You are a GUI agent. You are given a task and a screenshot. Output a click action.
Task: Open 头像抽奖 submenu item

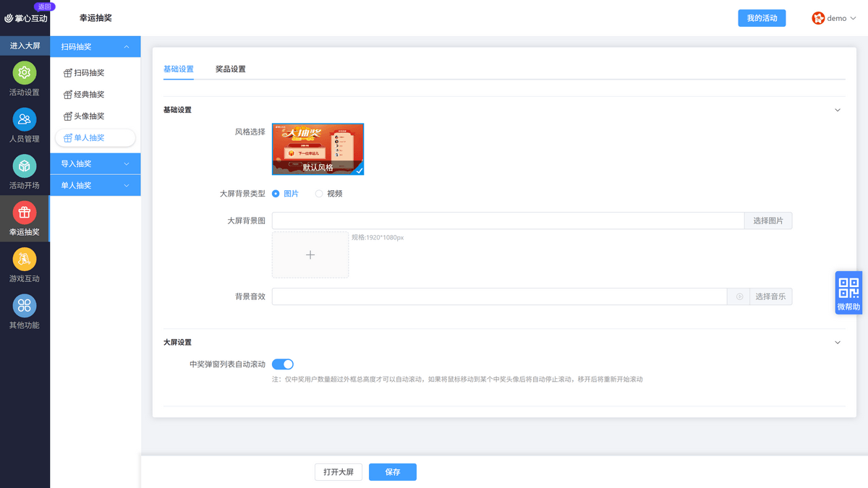pos(95,116)
